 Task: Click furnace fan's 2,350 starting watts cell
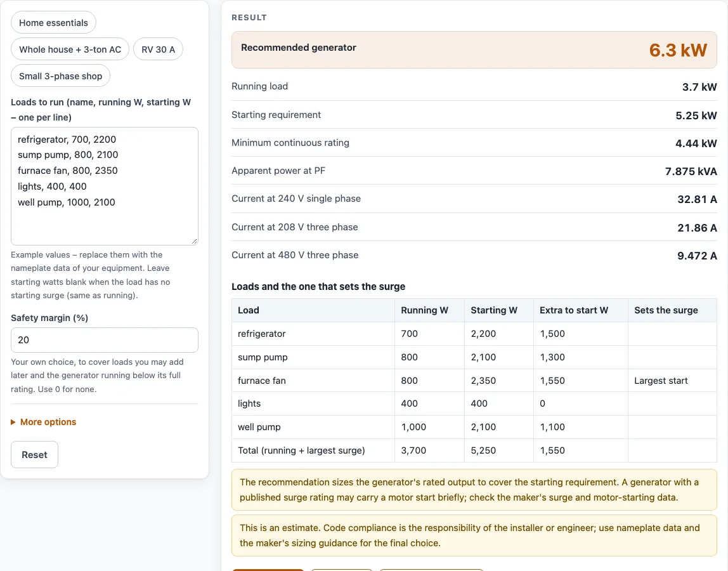click(499, 381)
